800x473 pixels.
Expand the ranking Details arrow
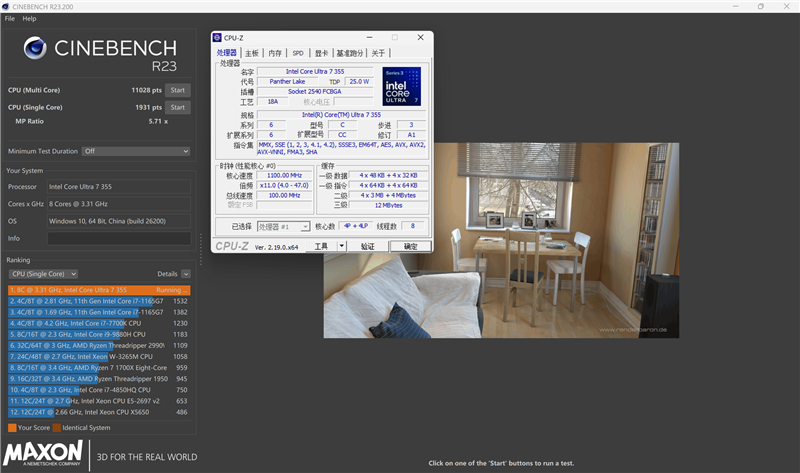pyautogui.click(x=185, y=274)
